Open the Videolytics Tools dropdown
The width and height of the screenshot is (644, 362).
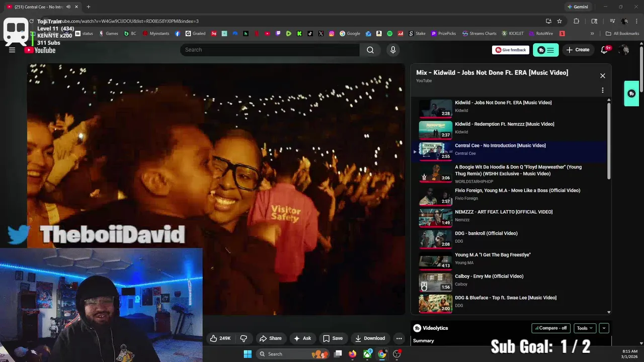tap(585, 328)
